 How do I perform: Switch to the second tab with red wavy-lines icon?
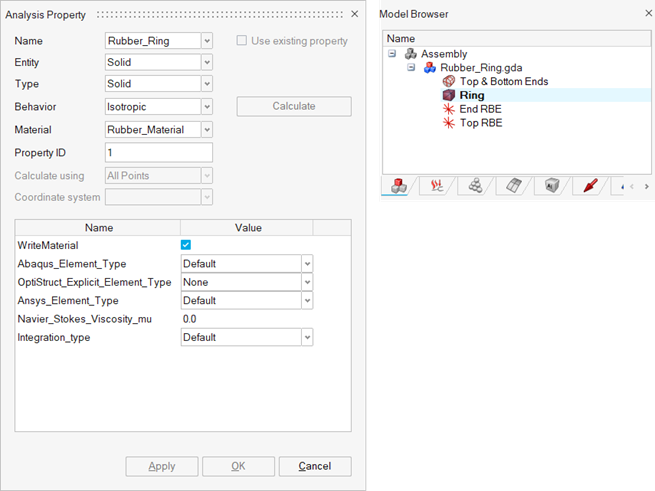coord(438,186)
